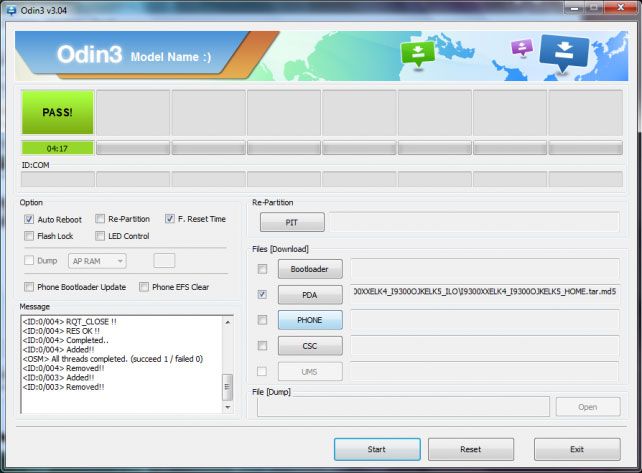Click the 'Completed..' log line
Screen dimensions: 642x473
(x=66, y=340)
